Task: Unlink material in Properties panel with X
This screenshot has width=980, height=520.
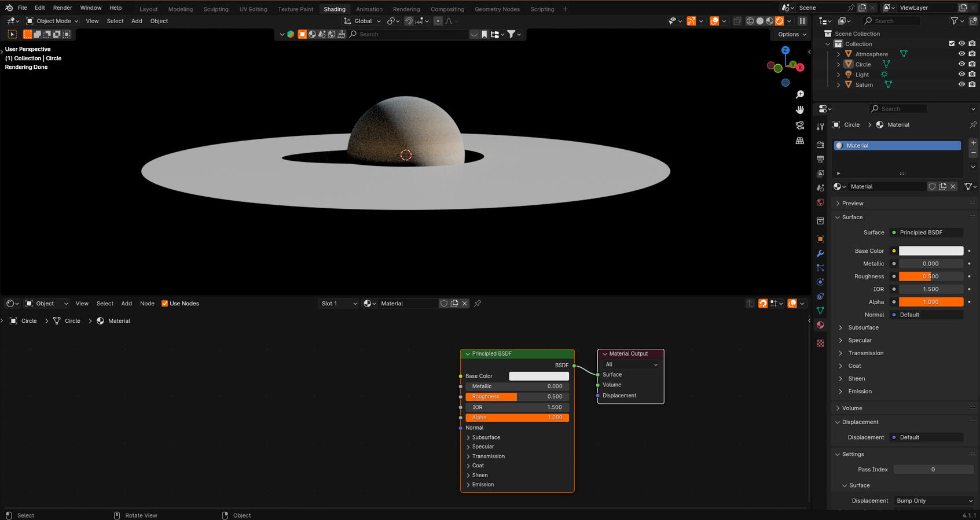Action: [953, 186]
